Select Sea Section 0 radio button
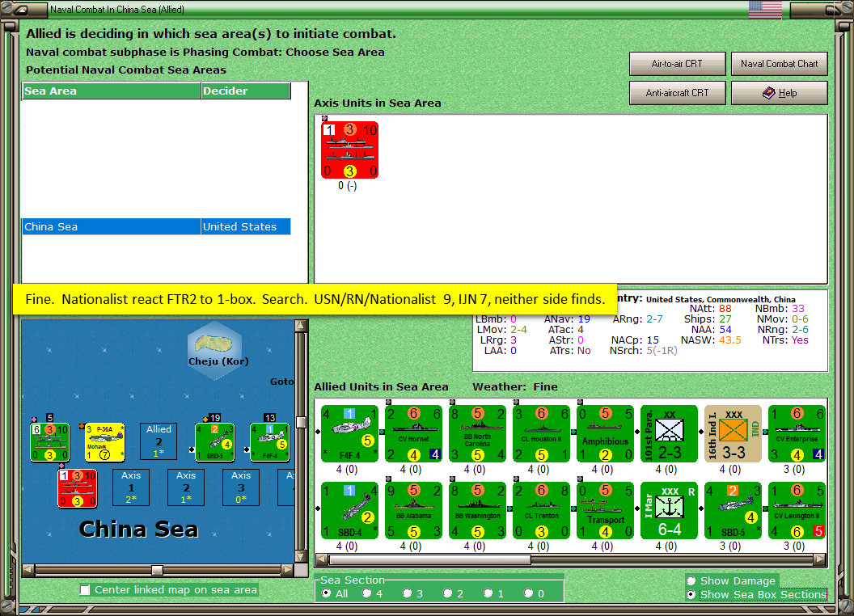 tap(528, 593)
